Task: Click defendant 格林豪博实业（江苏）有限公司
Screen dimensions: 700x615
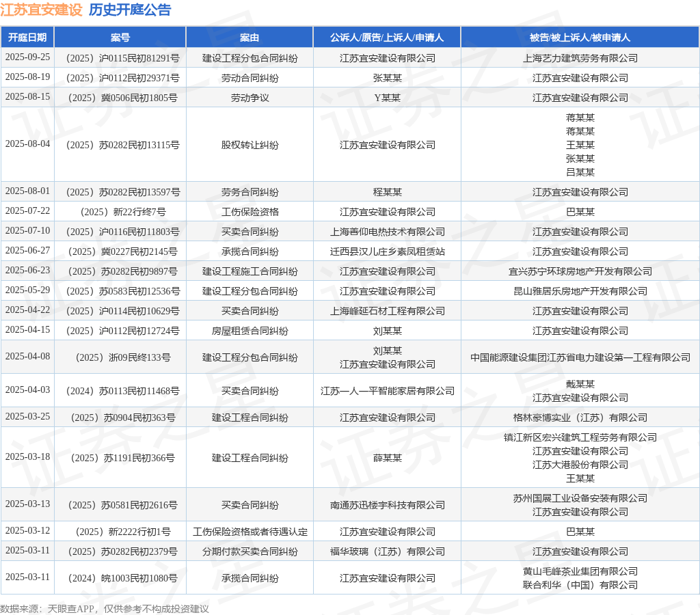Action: [580, 418]
